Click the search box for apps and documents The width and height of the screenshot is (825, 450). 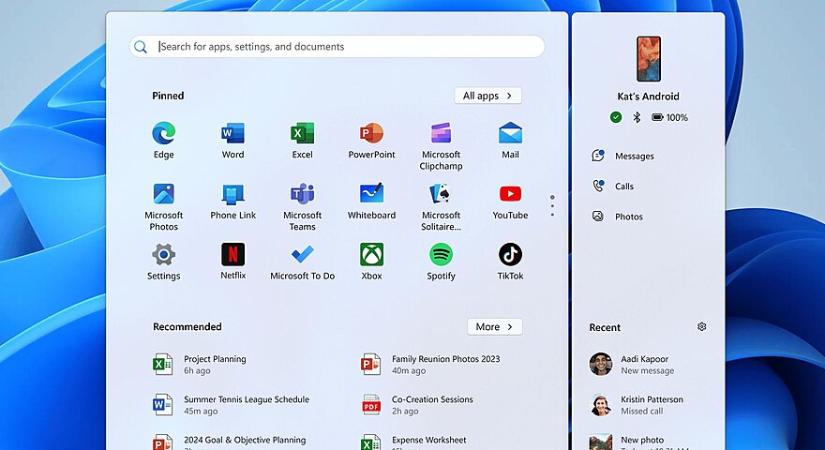pyautogui.click(x=337, y=47)
